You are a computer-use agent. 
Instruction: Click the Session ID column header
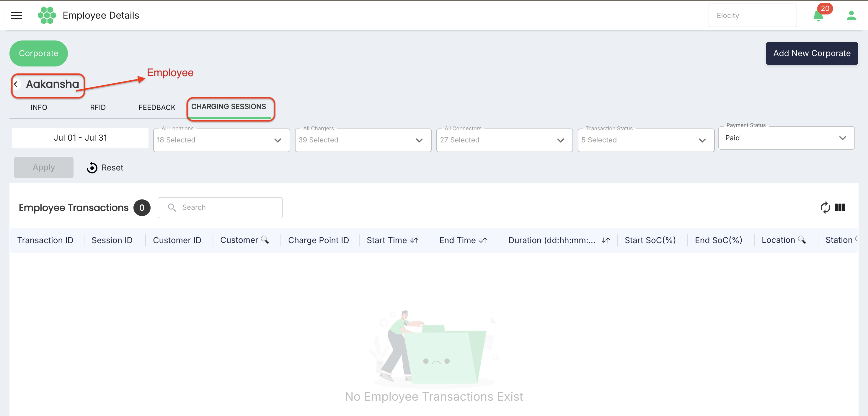pyautogui.click(x=112, y=240)
